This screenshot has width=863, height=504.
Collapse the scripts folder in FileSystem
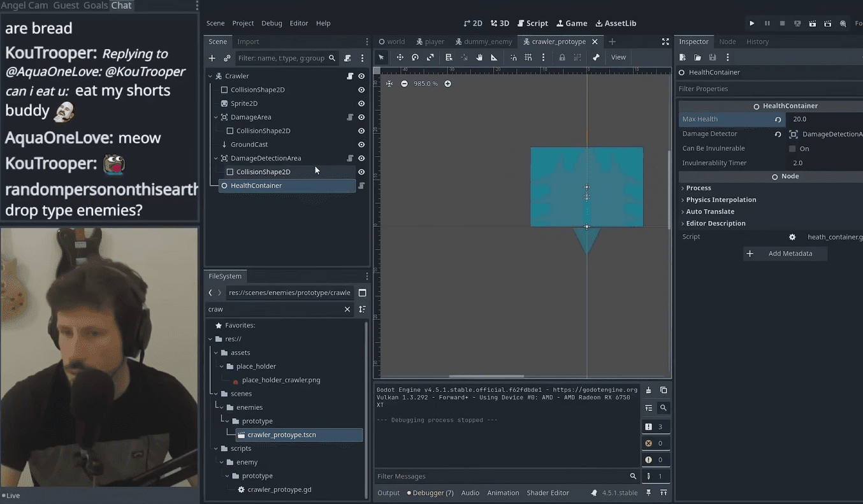[216, 449]
